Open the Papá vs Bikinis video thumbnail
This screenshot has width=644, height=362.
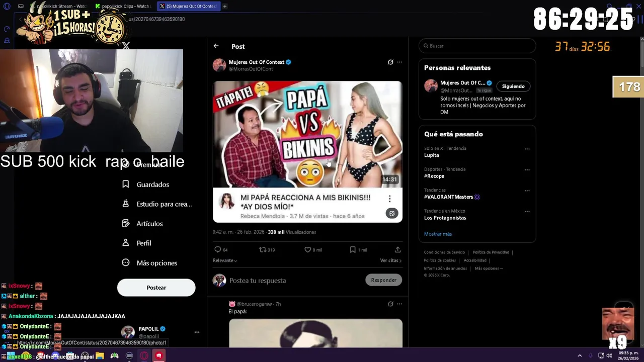(307, 134)
